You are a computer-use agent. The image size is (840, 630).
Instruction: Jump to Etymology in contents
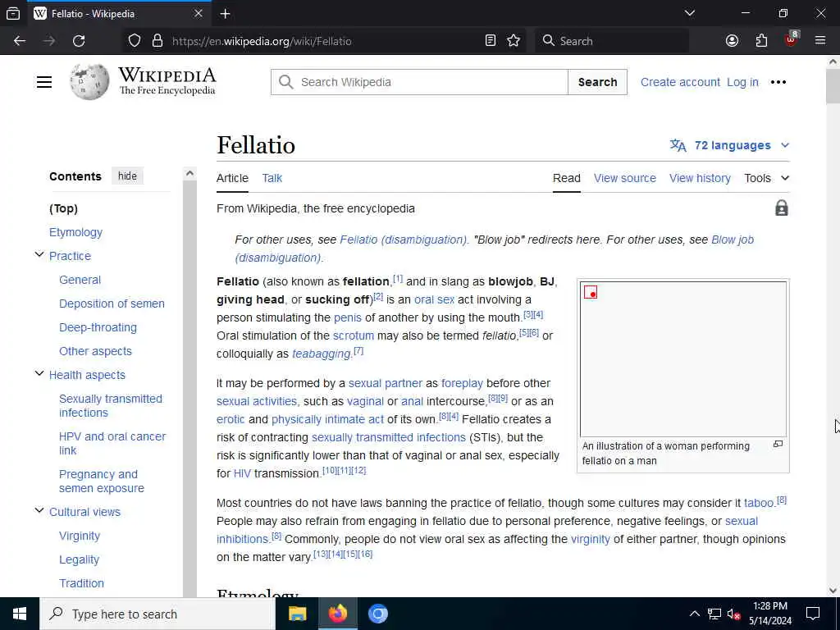click(75, 232)
